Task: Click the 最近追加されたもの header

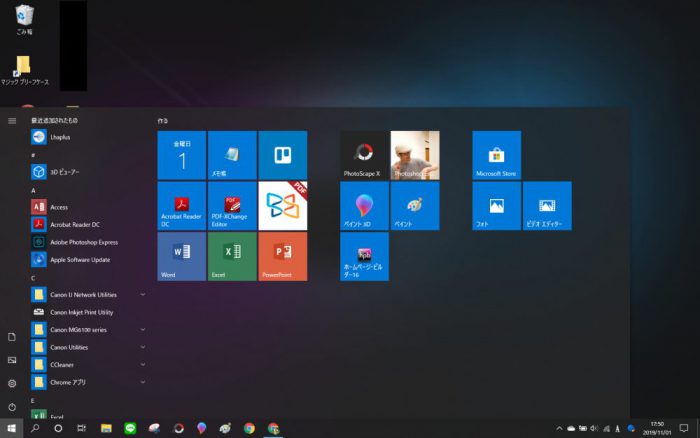Action: pos(54,121)
